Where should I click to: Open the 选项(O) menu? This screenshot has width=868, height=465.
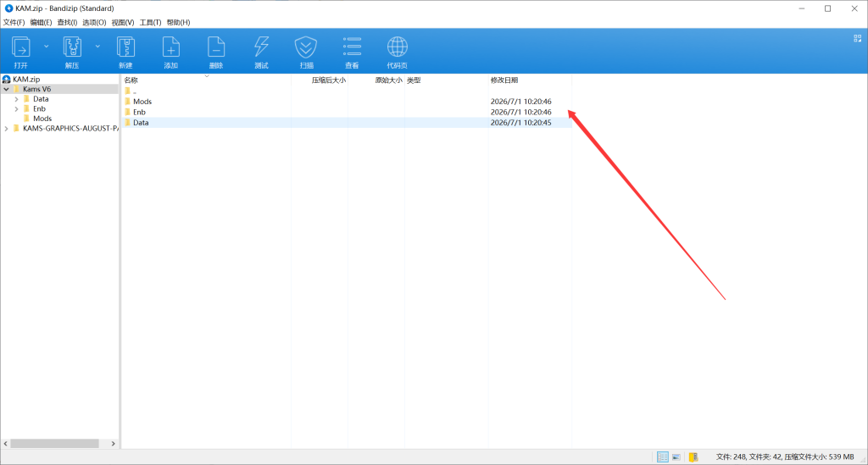click(x=94, y=22)
